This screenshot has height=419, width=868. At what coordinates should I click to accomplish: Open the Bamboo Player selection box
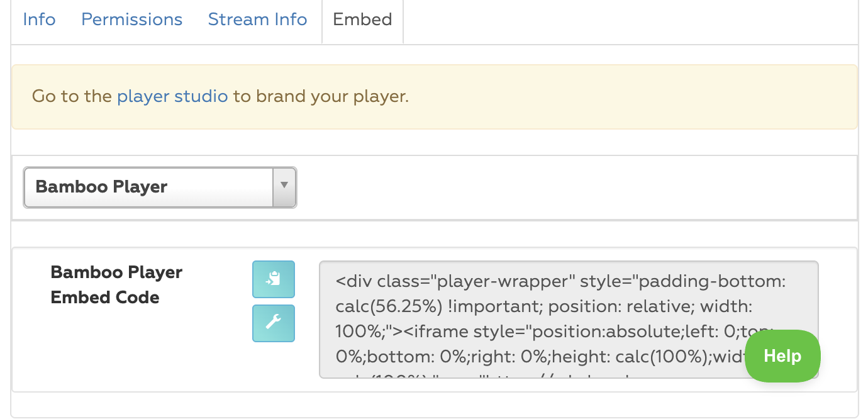click(x=160, y=187)
